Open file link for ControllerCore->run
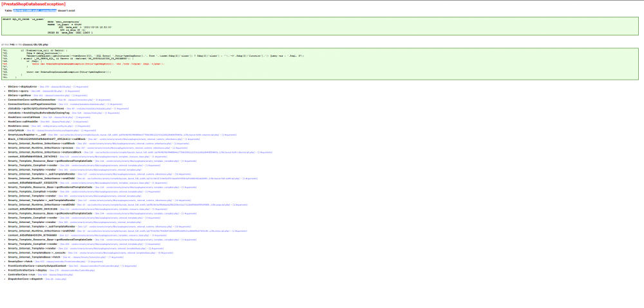644x308 pixels. point(55,274)
